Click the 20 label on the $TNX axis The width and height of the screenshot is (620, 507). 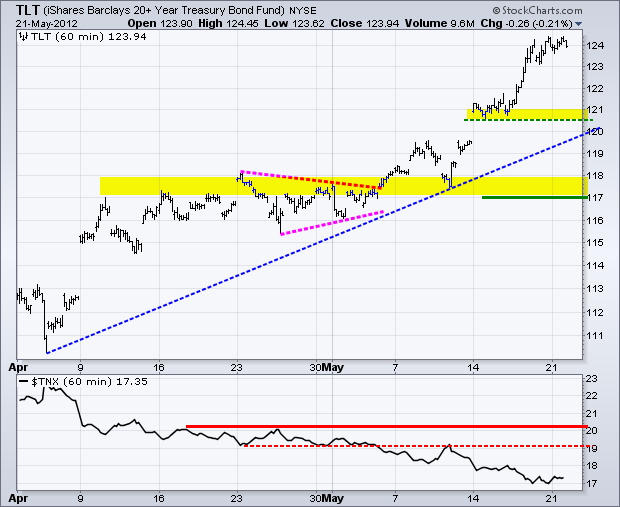pos(591,430)
